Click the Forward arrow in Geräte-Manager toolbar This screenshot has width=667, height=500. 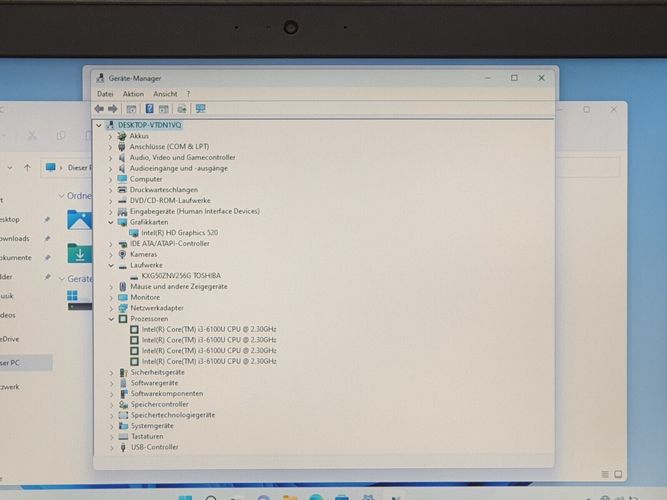point(112,109)
